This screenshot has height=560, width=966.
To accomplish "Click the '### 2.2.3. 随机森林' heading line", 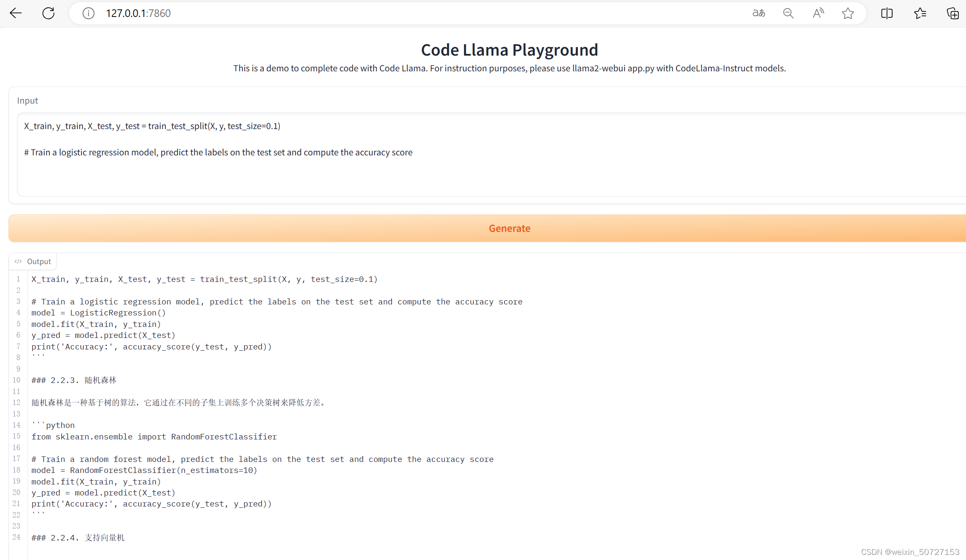I will coord(74,380).
